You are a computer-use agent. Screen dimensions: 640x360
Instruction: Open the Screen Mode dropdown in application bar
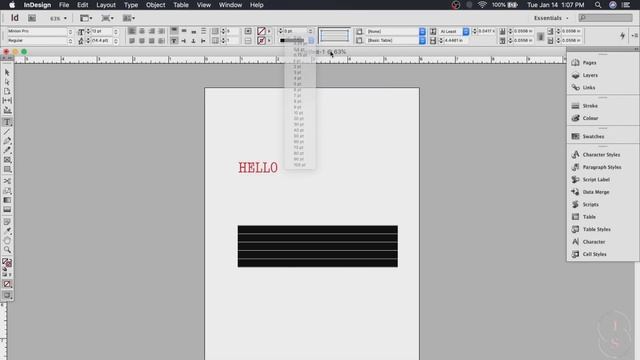point(108,18)
